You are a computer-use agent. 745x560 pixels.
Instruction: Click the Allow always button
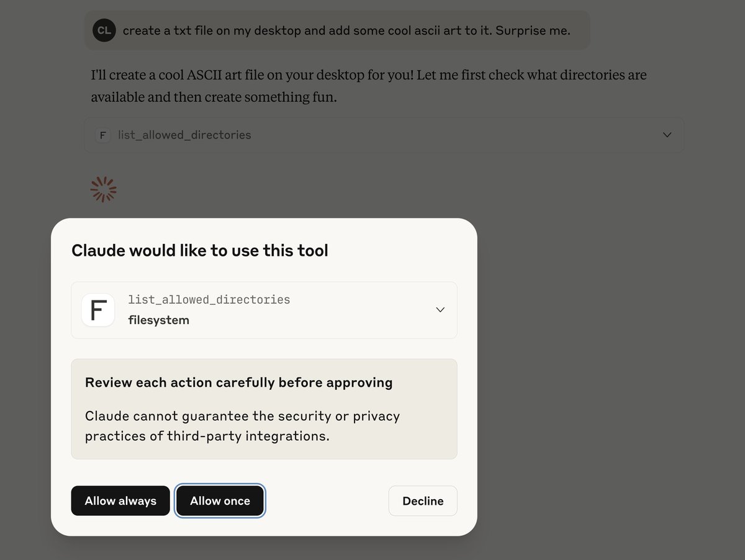tap(120, 501)
